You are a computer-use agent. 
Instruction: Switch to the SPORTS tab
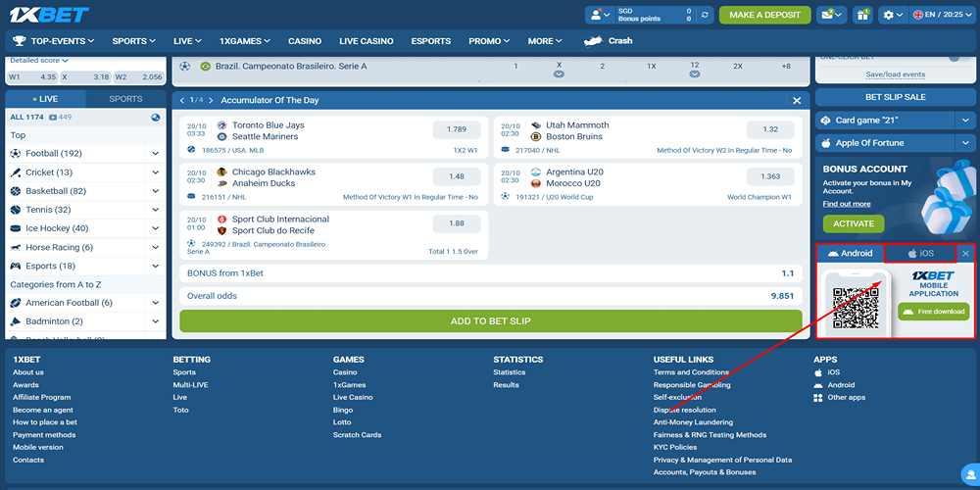(x=125, y=99)
